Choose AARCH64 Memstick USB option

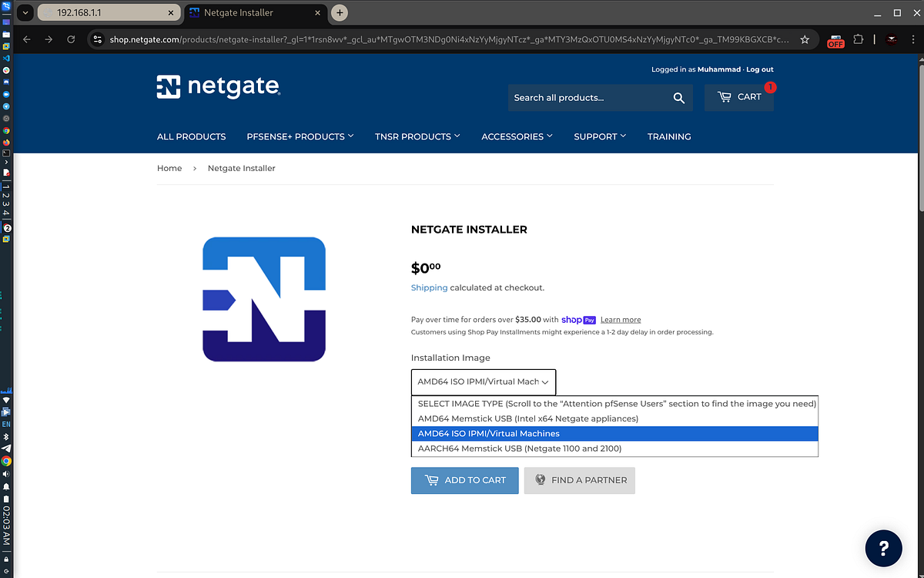614,449
